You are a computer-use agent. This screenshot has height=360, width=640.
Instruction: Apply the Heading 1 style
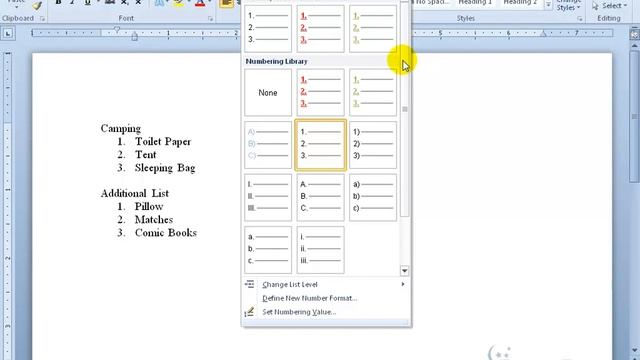click(x=475, y=2)
